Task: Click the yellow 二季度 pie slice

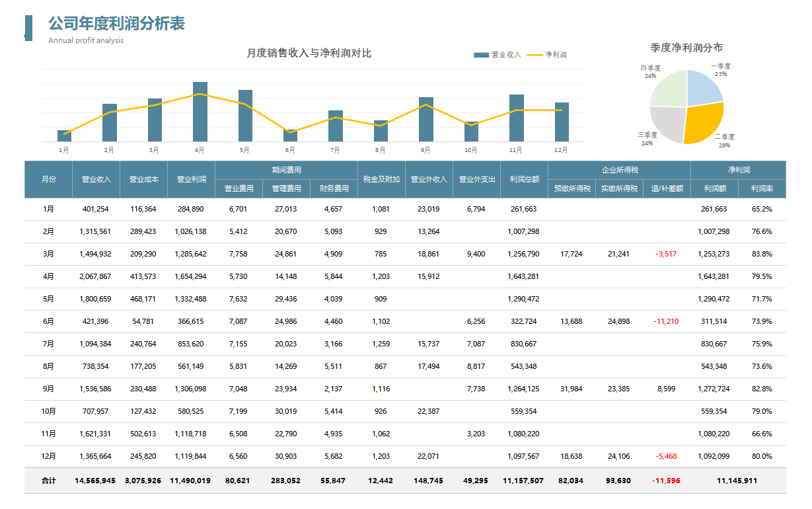Action: pyautogui.click(x=702, y=122)
